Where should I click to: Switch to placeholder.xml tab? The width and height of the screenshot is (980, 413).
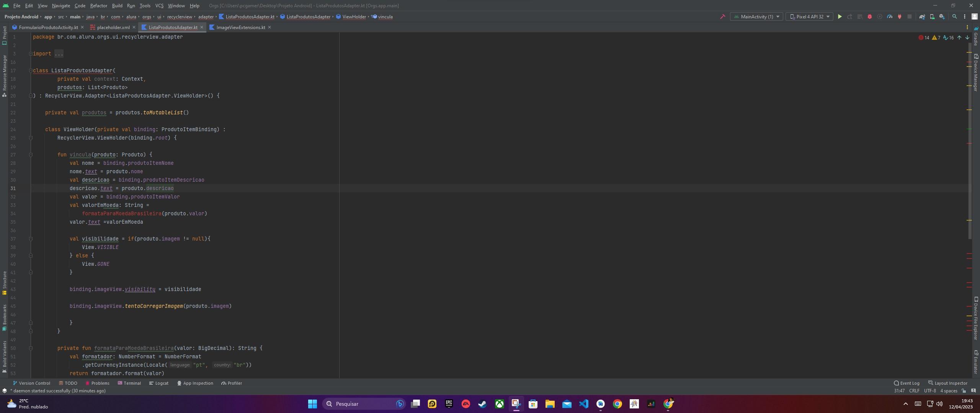click(x=113, y=28)
